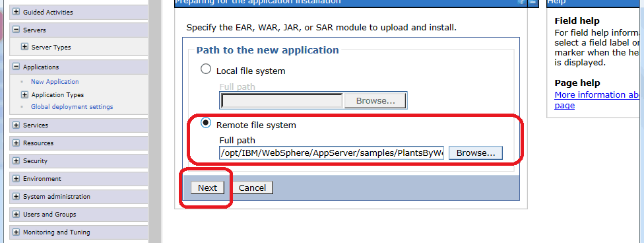Viewport: 644px width, 243px height.
Task: Collapse the Servers section
Action: [x=16, y=30]
